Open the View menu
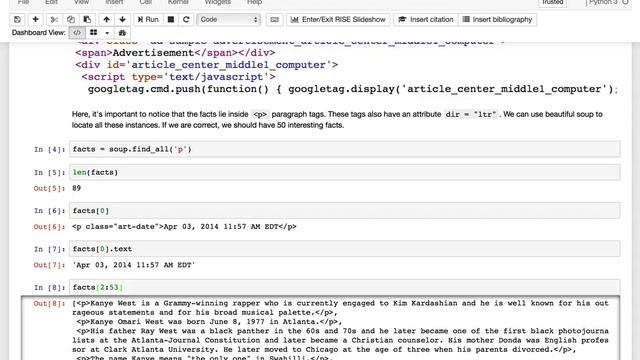This screenshot has height=360, width=640. 81,2
